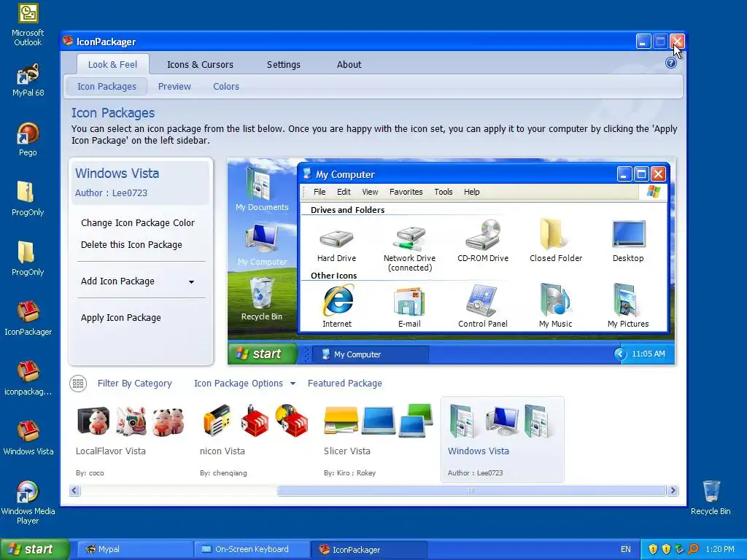This screenshot has height=560, width=747.
Task: Open Microsoft Outlook desktop icon
Action: (x=28, y=25)
